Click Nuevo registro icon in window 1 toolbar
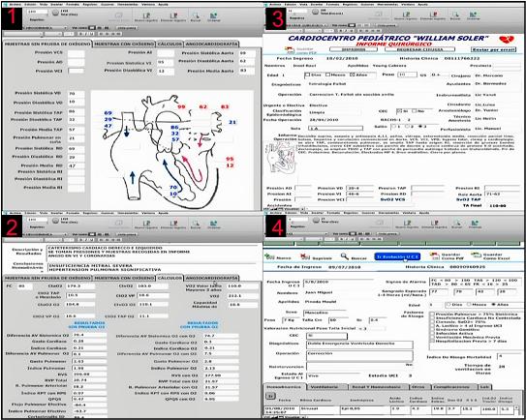 tap(146, 15)
